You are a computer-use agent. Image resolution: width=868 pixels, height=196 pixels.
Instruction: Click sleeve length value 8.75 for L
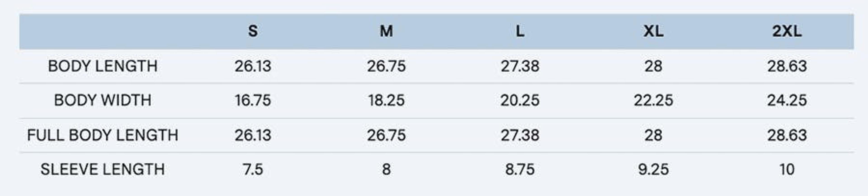coord(520,169)
